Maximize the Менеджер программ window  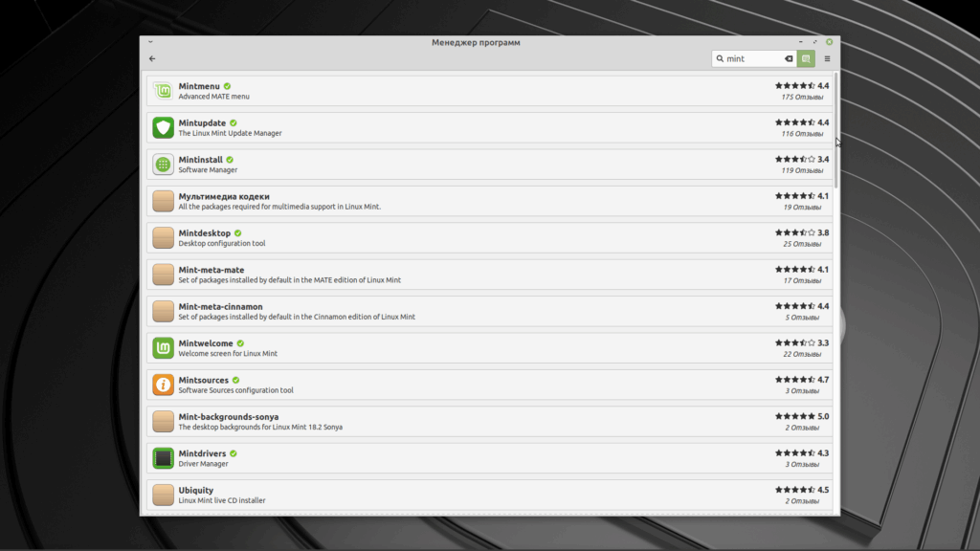tap(815, 42)
